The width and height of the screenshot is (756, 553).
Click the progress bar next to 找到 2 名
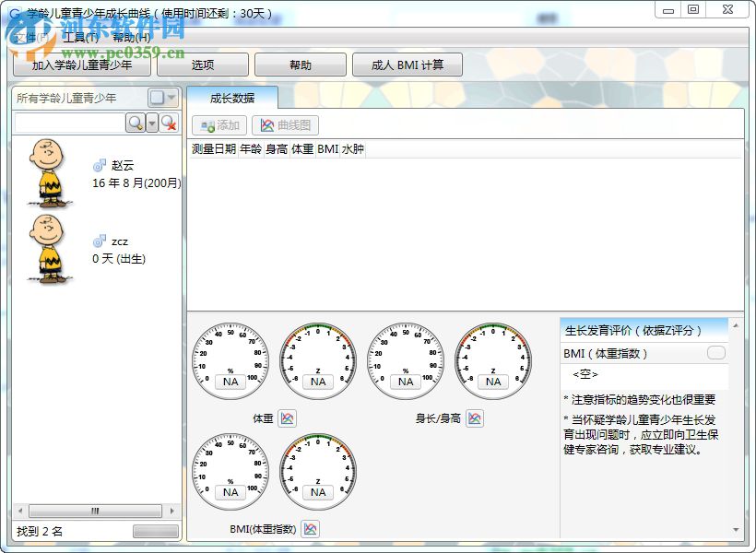(x=155, y=531)
